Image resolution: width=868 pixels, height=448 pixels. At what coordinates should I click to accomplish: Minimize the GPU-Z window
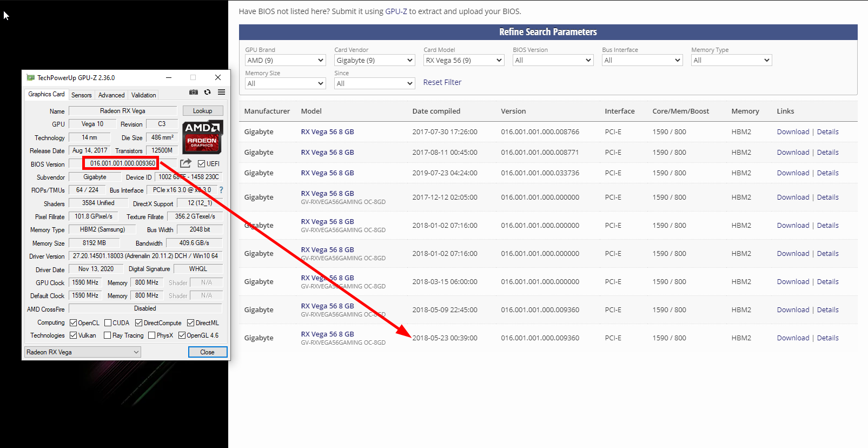pos(169,78)
